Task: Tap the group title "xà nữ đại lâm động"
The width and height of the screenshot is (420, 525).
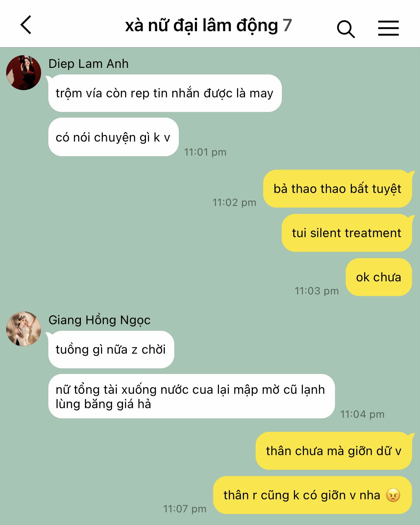Action: [201, 26]
